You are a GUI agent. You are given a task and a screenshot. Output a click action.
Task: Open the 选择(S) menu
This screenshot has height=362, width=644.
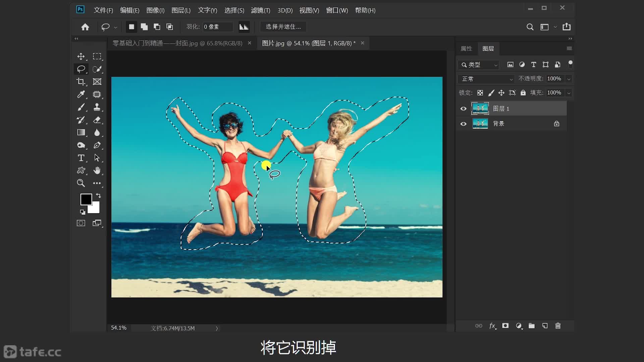tap(234, 10)
